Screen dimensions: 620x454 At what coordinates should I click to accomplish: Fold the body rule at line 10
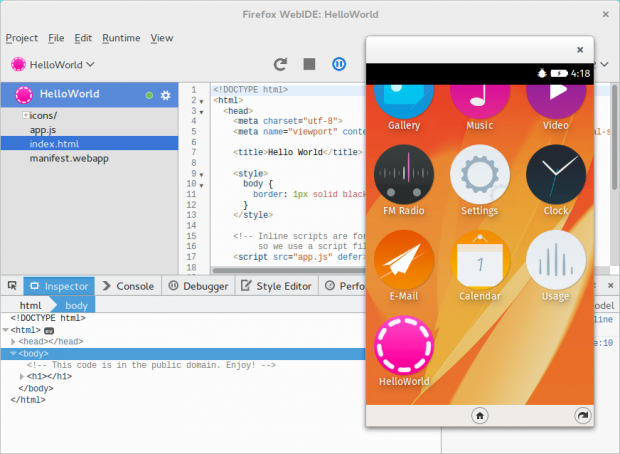click(201, 185)
